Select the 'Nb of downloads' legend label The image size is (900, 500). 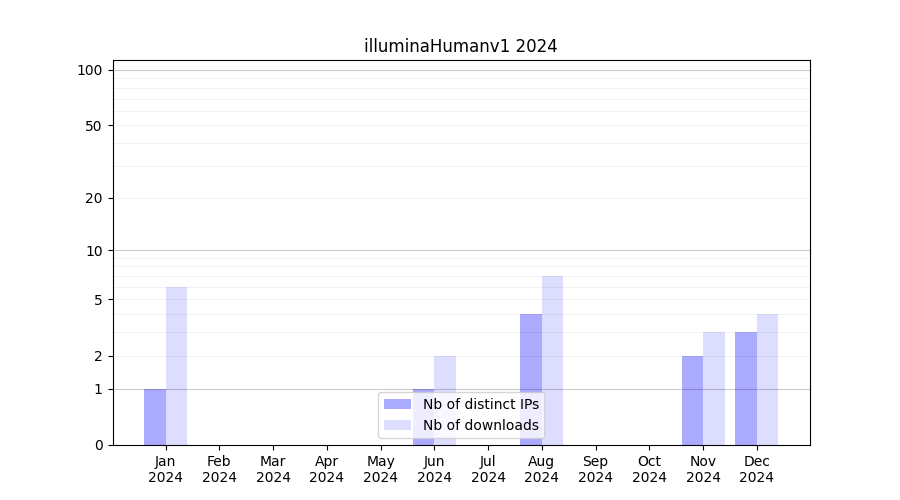(480, 425)
